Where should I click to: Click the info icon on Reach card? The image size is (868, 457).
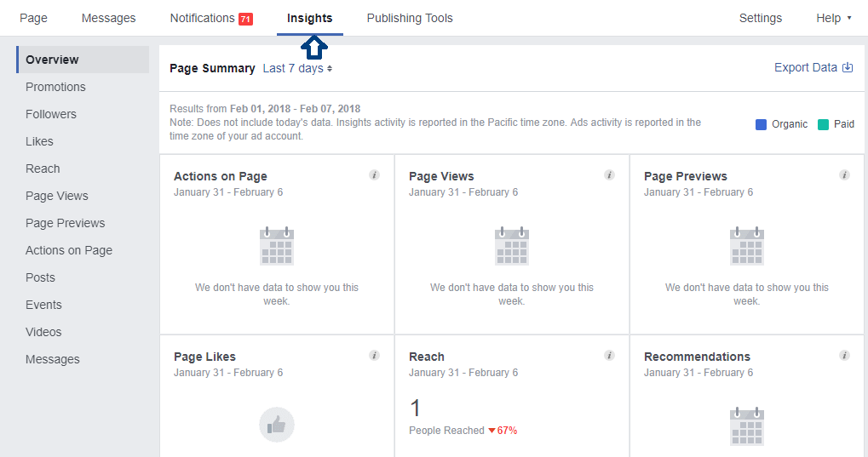[x=609, y=356]
